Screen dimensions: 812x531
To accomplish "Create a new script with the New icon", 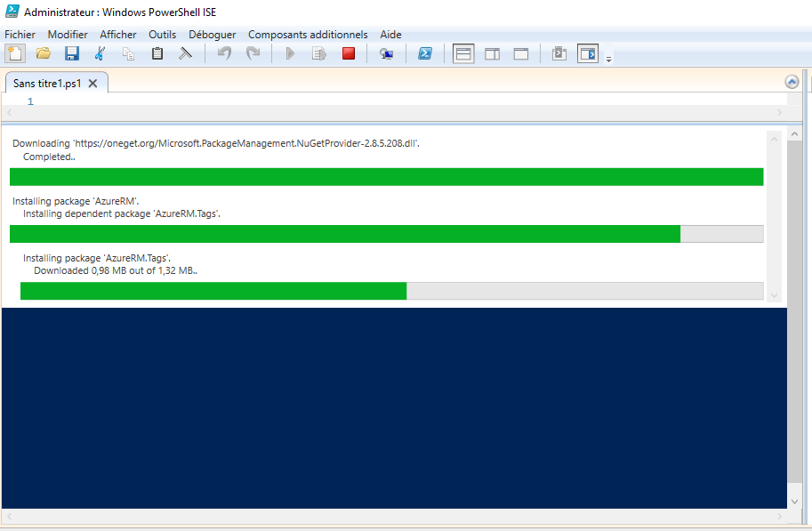I will (x=14, y=53).
